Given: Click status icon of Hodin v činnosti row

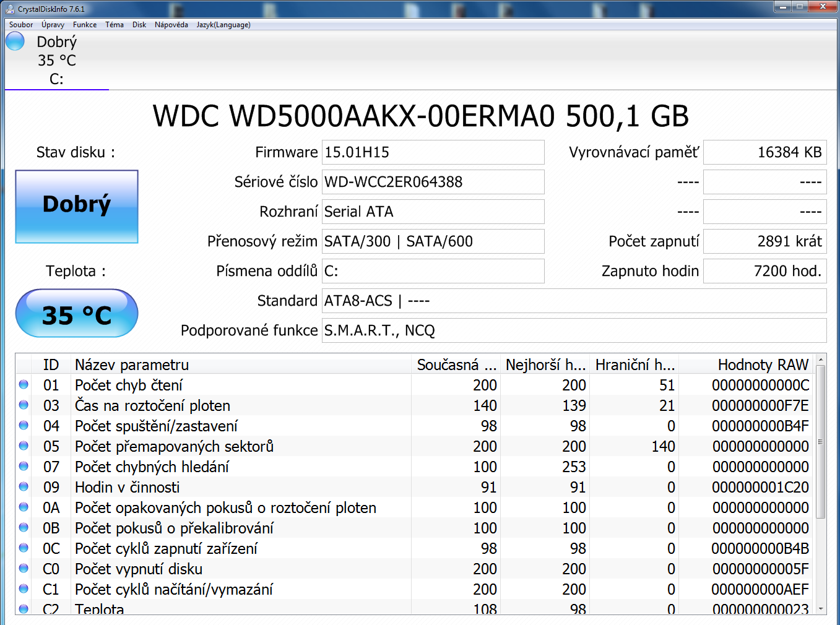Looking at the screenshot, I should (x=24, y=486).
